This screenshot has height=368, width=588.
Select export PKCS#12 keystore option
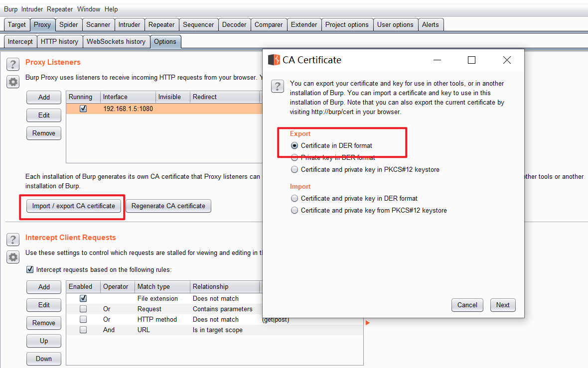click(x=295, y=169)
